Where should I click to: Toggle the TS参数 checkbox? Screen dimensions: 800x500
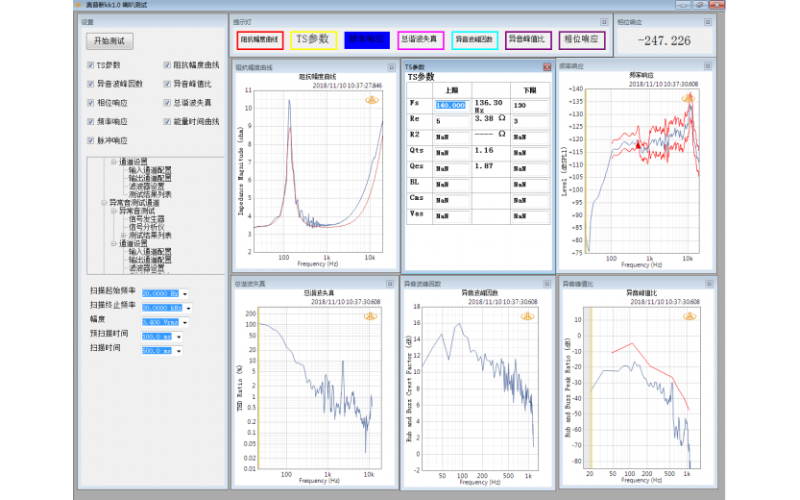[91, 65]
